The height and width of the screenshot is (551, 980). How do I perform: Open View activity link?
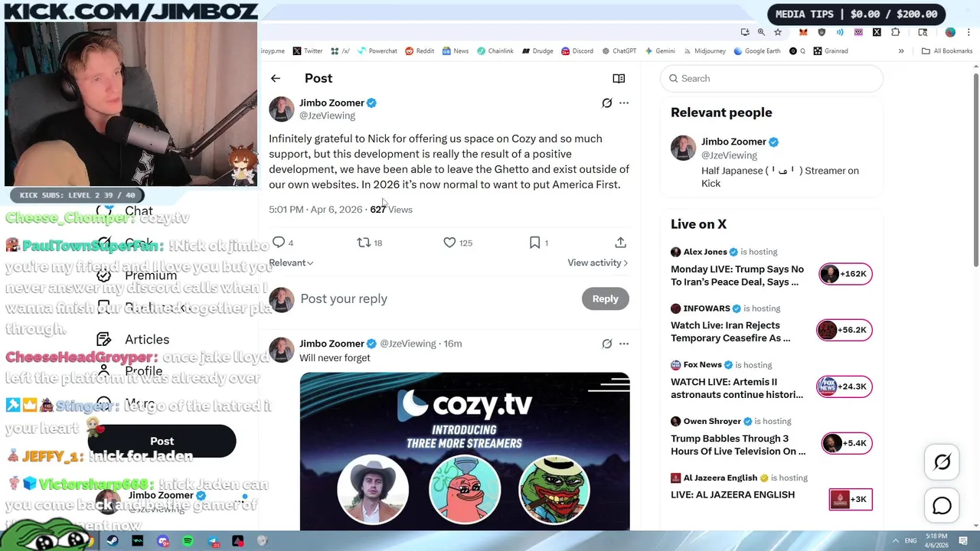click(x=597, y=262)
